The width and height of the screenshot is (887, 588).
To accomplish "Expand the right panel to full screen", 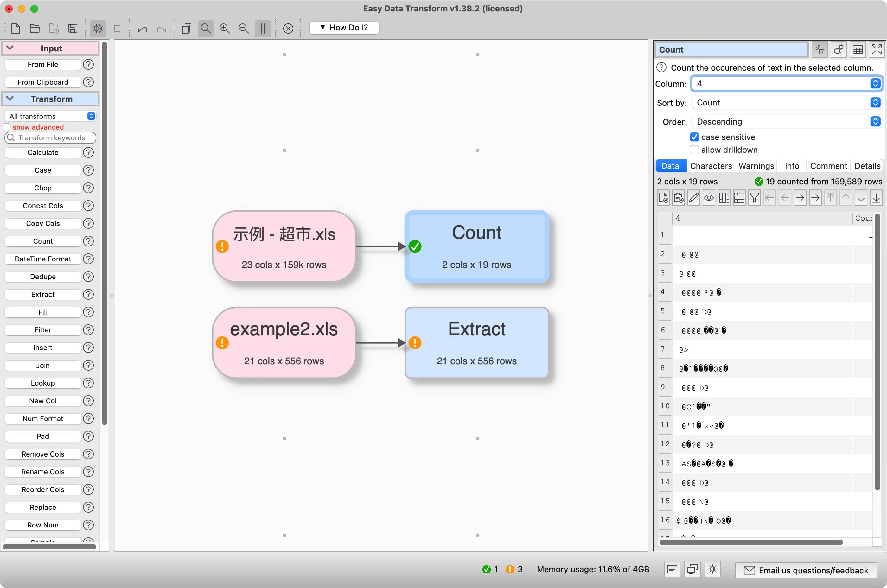I will (x=877, y=49).
